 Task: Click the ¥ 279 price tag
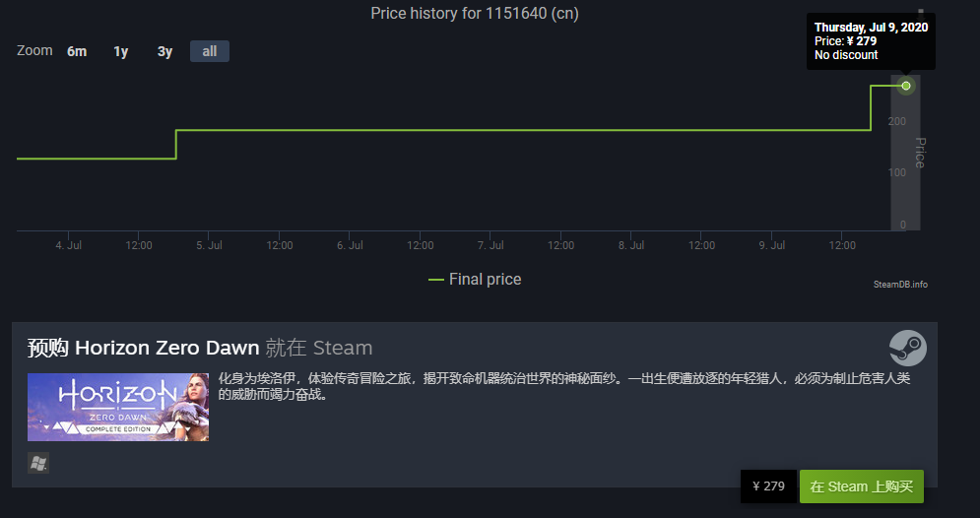point(768,486)
